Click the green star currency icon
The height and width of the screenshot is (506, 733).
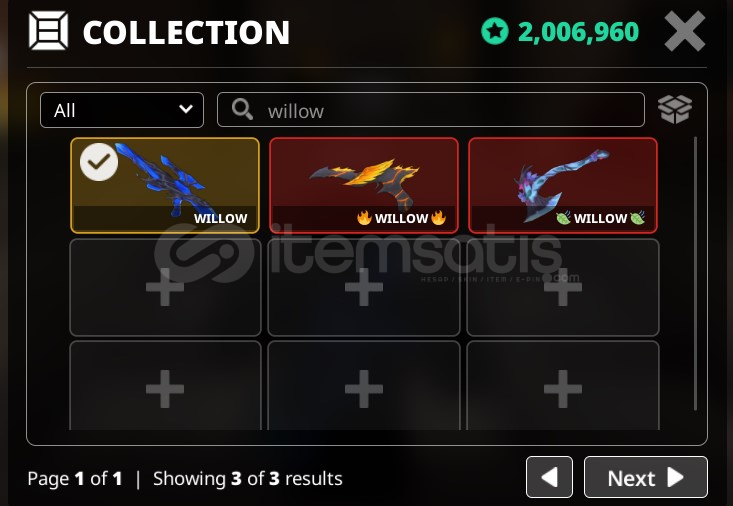coord(495,31)
